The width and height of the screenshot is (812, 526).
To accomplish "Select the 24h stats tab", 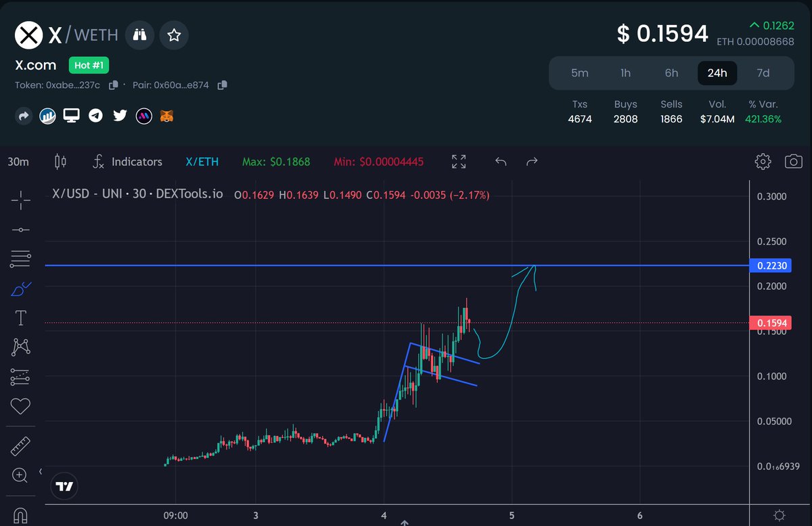I will [717, 73].
